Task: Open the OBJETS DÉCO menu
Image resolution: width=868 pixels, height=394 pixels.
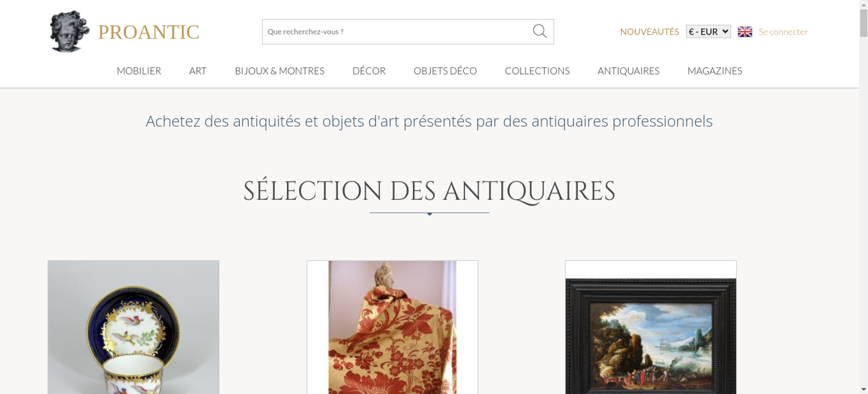Action: click(445, 71)
